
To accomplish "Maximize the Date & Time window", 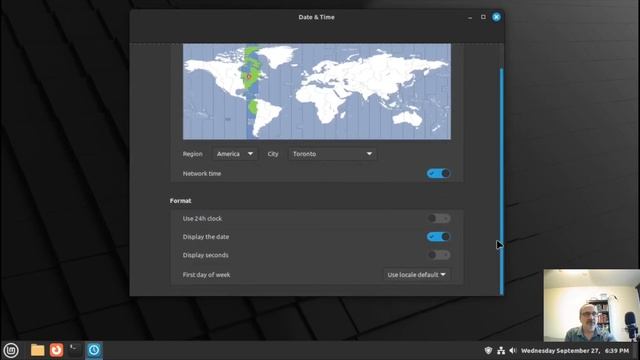I will click(483, 17).
